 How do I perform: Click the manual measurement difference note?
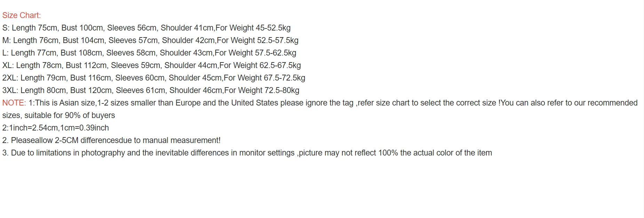(111, 140)
